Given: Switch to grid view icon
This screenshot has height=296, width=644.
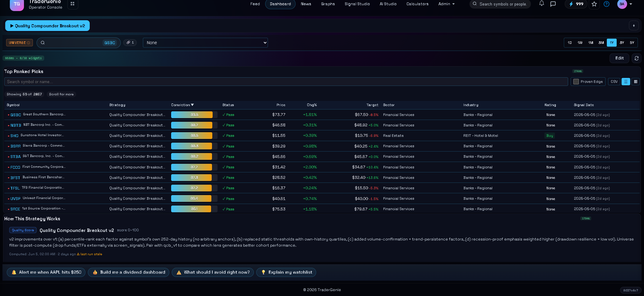Looking at the screenshot, I should coord(636,82).
